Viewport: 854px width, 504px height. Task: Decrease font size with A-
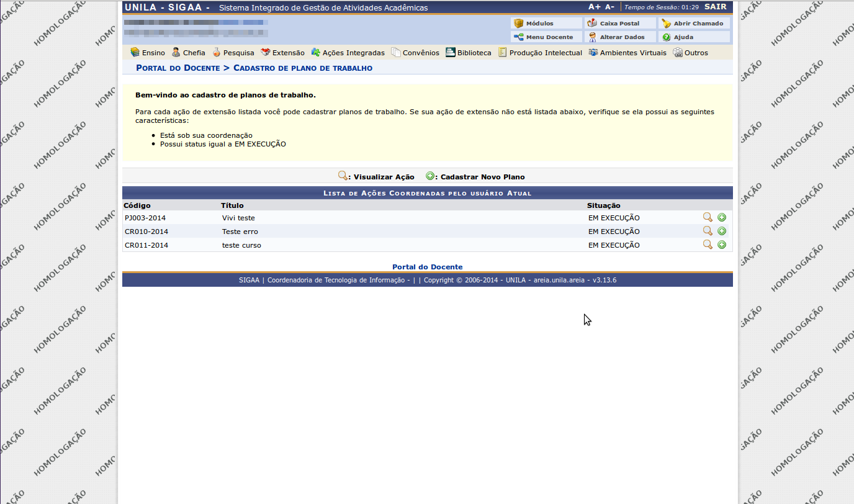tap(609, 7)
